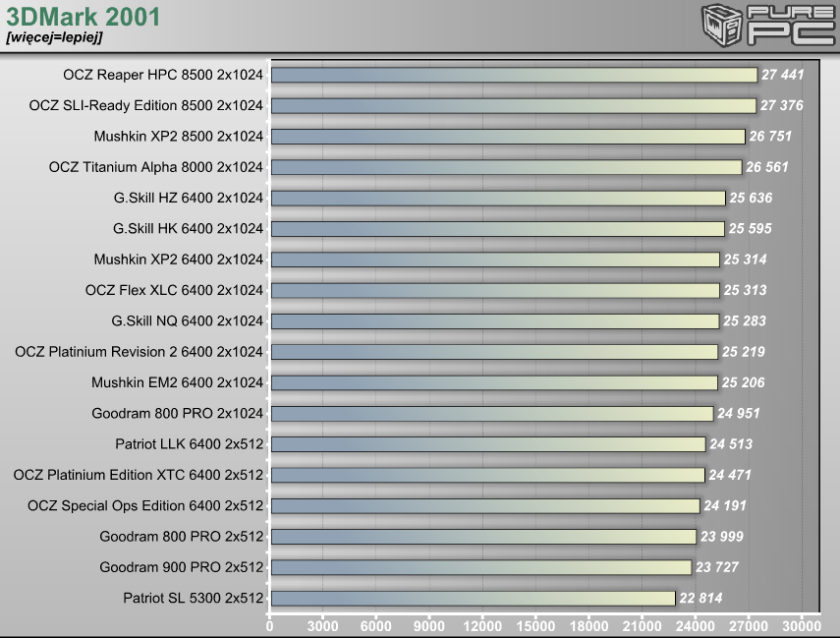840x638 pixels.
Task: Click the 'OCZ Reaper HPC 8500 2x1024' label
Action: pos(163,75)
